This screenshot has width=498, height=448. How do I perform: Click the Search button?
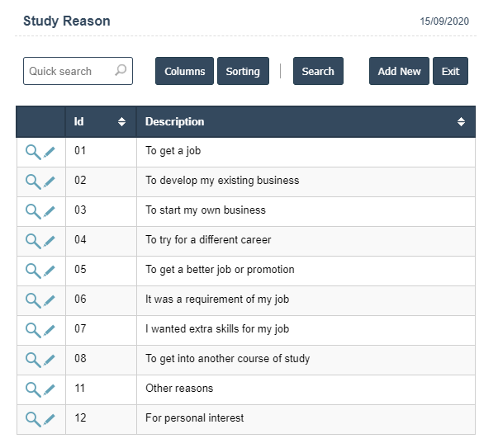click(x=317, y=72)
